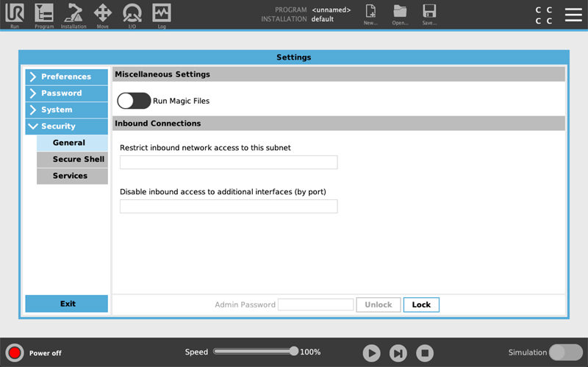The image size is (588, 367).
Task: Click the red Power off indicator
Action: [15, 353]
